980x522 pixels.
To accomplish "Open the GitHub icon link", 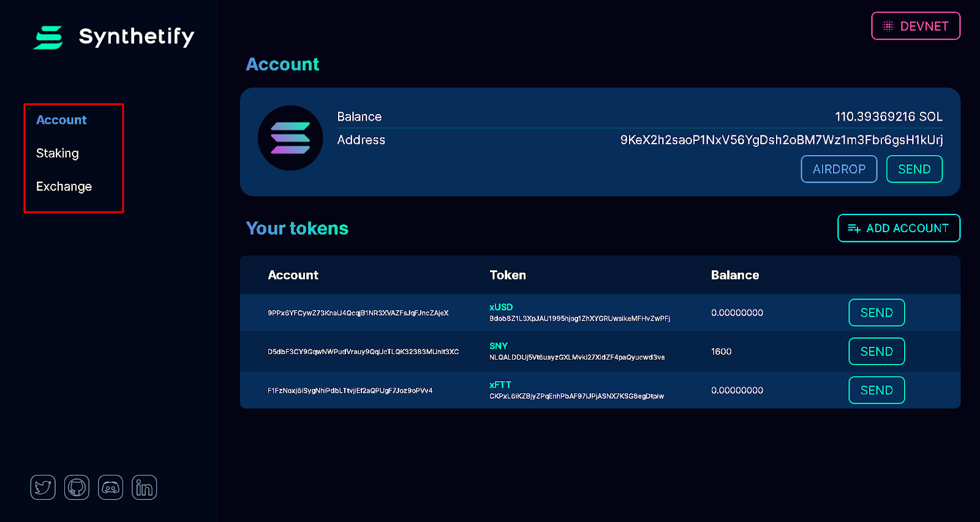I will click(x=77, y=488).
